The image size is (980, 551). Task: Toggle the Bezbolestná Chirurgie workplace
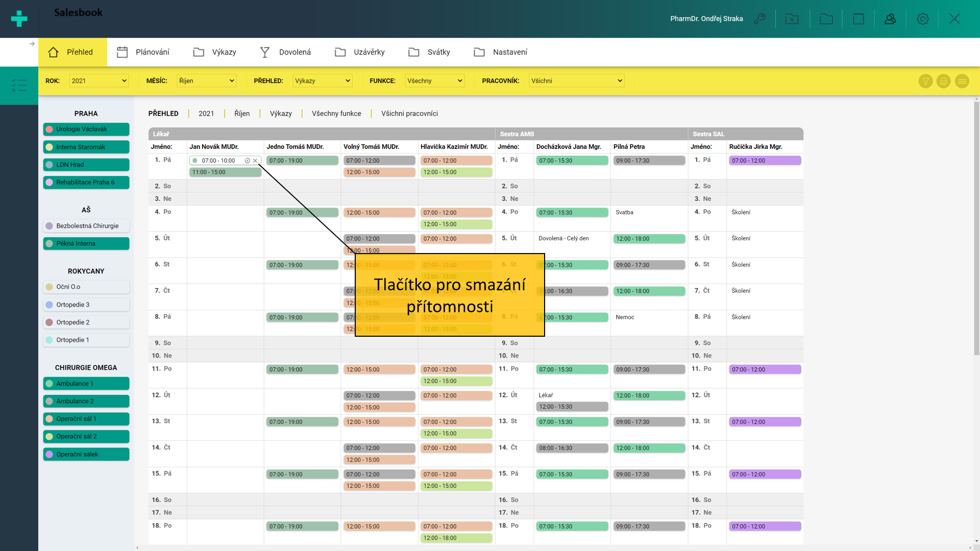pos(86,226)
